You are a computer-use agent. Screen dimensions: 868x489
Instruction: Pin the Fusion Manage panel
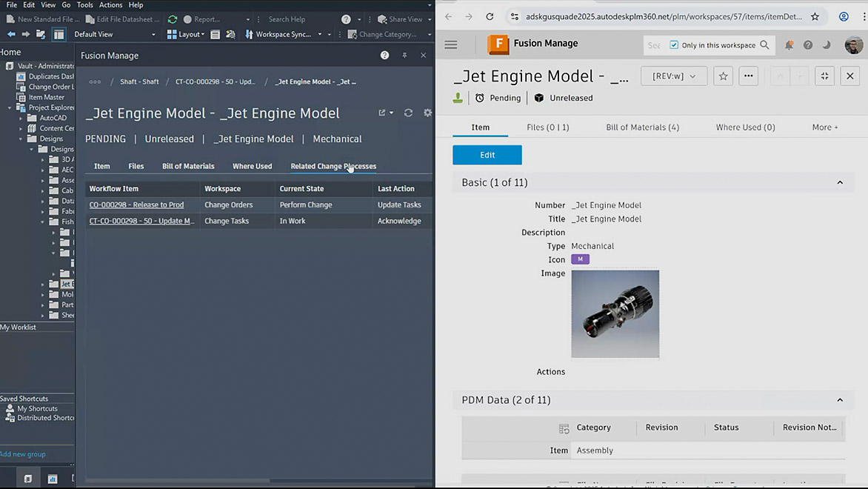pyautogui.click(x=404, y=56)
